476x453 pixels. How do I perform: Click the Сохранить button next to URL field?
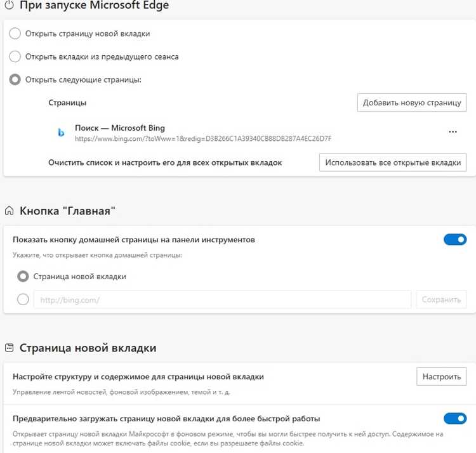click(x=441, y=299)
